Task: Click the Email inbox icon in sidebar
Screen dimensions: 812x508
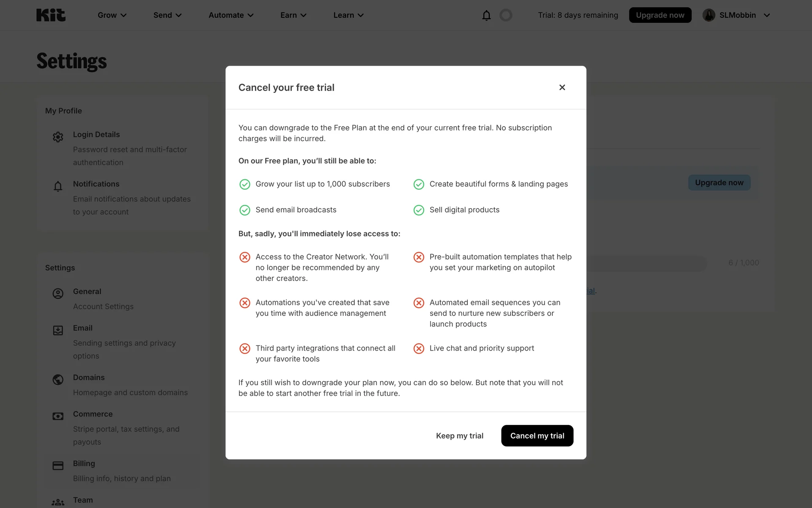Action: point(58,330)
